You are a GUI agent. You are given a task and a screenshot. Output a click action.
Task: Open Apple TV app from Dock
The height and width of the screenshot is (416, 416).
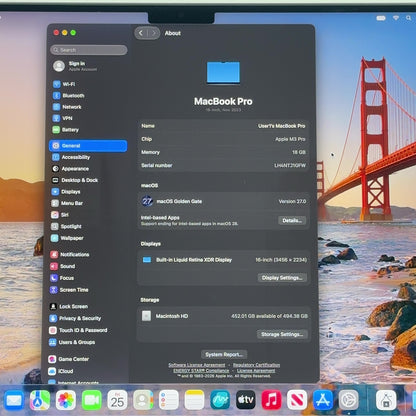point(246,400)
